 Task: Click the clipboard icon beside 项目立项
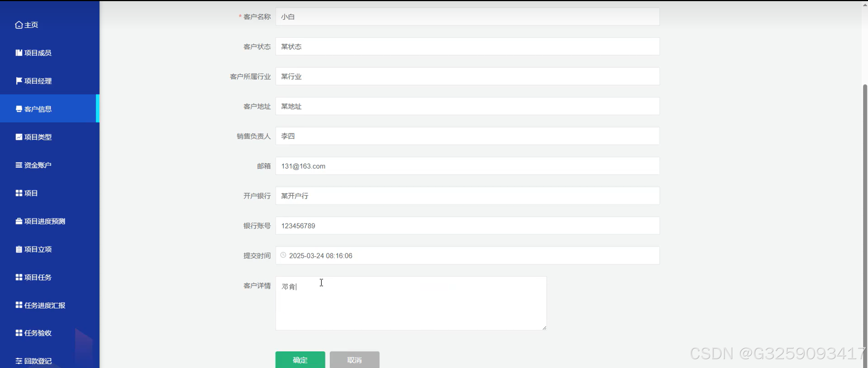[x=19, y=249]
